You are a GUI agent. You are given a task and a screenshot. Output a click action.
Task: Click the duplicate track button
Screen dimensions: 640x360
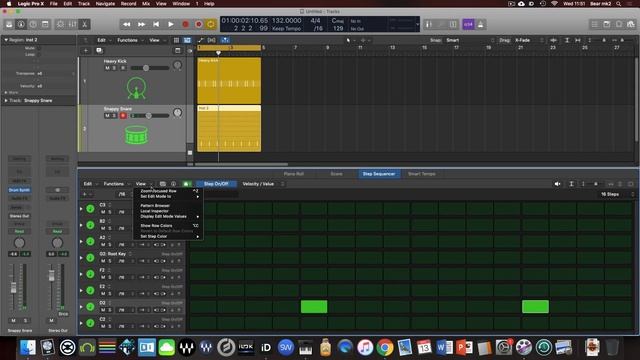(99, 51)
